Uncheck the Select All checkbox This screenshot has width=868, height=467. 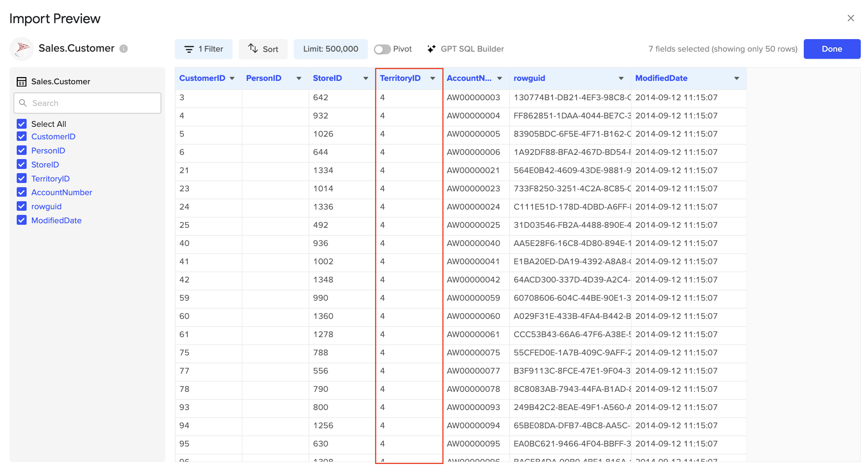pyautogui.click(x=21, y=123)
